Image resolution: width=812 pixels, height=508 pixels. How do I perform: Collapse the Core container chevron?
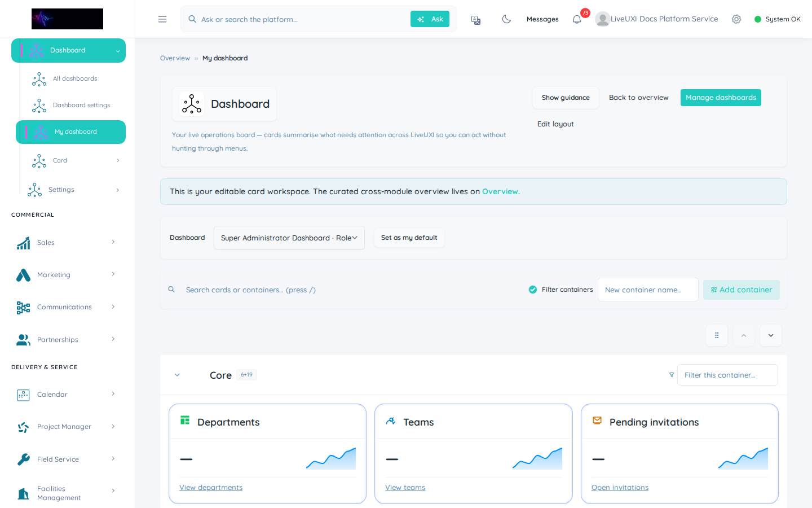(x=177, y=375)
